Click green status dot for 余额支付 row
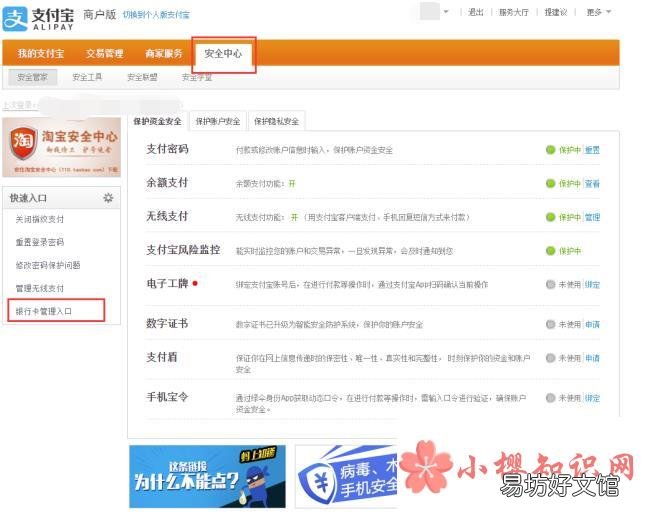This screenshot has height=517, width=647. pos(550,184)
